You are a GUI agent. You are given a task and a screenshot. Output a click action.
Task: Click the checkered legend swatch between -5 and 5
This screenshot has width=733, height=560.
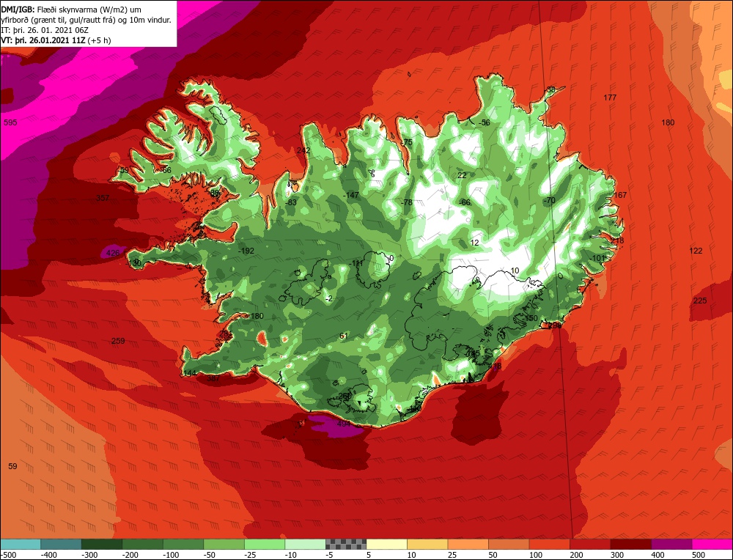[x=346, y=544]
